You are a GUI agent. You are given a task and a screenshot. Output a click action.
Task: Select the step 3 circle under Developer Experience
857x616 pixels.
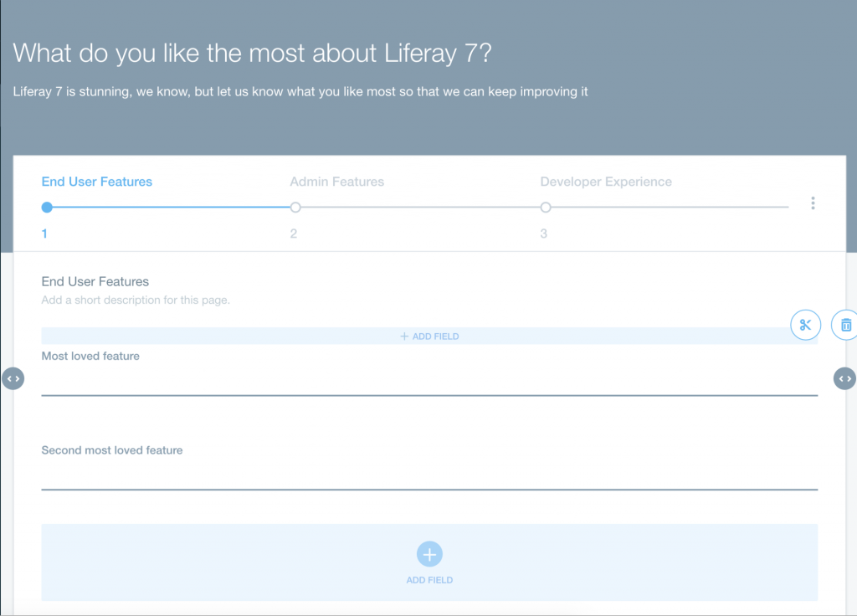pyautogui.click(x=545, y=207)
